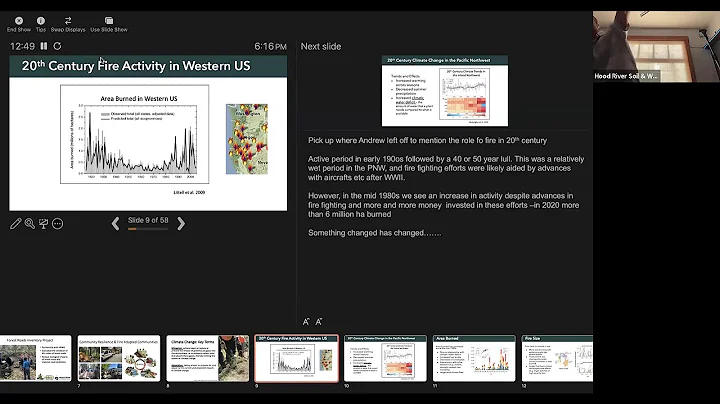Screen dimensions: 720x404
Task: Click the note starting 'Pick up where Andrew'
Action: (428, 140)
